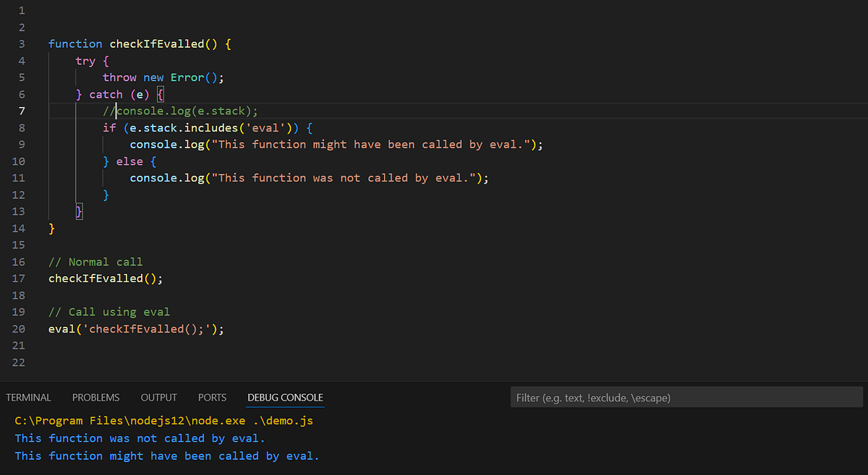Switch to the TERMINAL panel tab
This screenshot has height=475, width=868.
[x=28, y=397]
